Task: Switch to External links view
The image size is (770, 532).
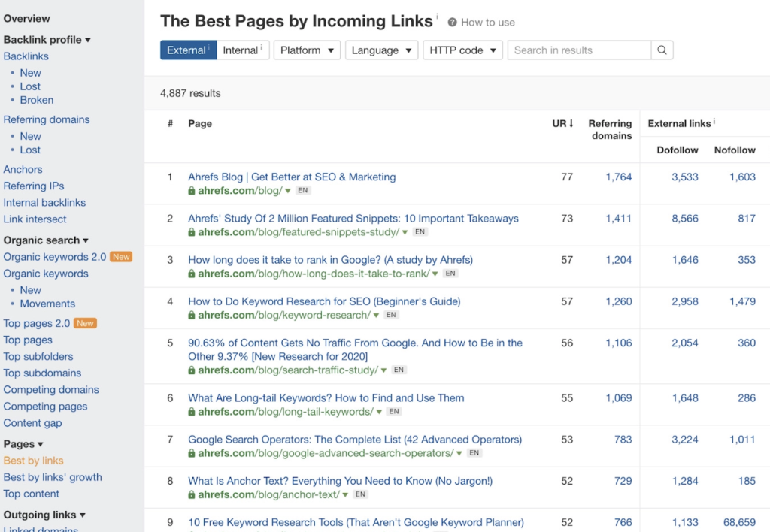Action: (x=188, y=50)
